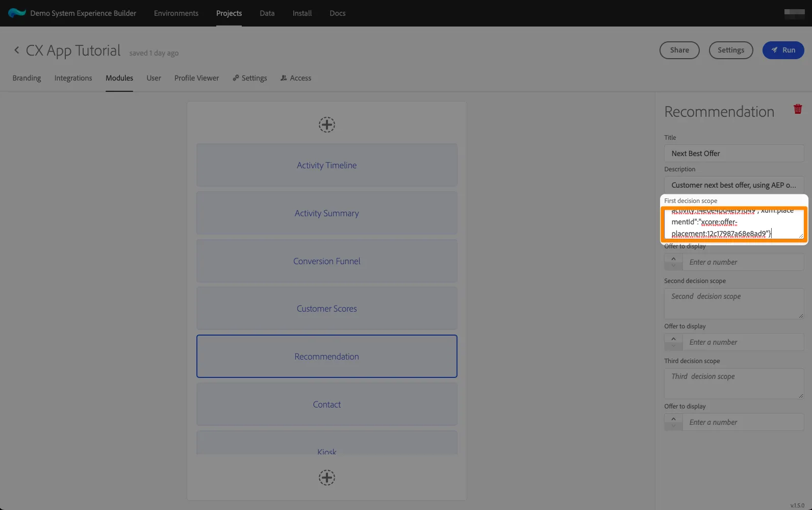
Task: Open the Docs menu
Action: [338, 13]
